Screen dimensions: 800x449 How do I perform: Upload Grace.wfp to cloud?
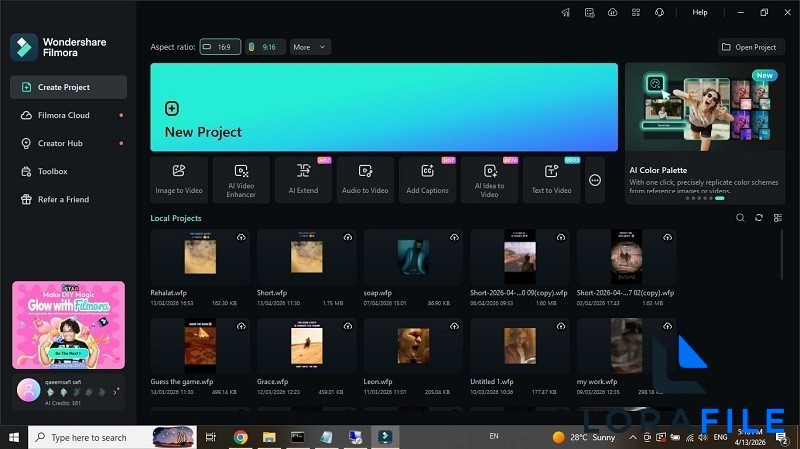(348, 326)
